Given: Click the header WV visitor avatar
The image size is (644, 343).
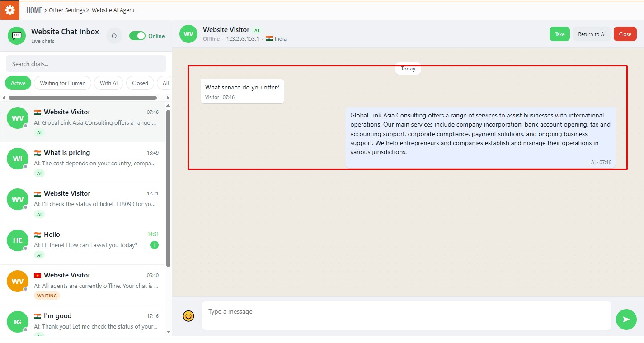Looking at the screenshot, I should pos(188,34).
